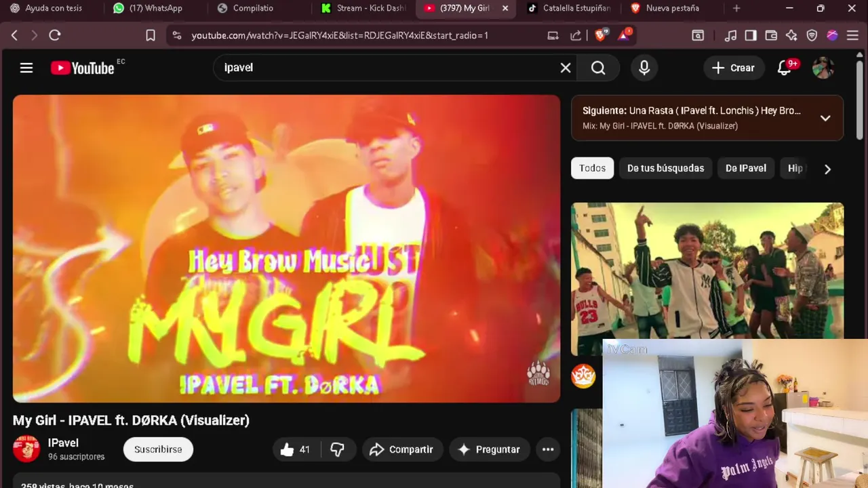Open Brave Rewards triangle icon

[623, 35]
